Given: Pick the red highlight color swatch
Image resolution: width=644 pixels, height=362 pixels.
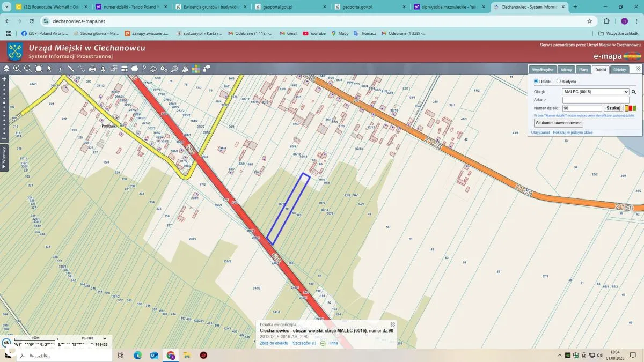Looking at the screenshot, I should [x=630, y=108].
